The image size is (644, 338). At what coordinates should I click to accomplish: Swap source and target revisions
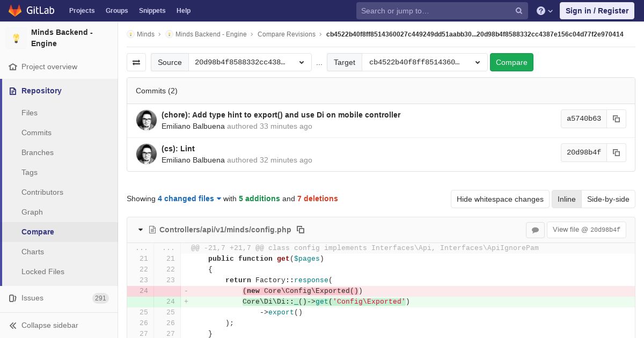(x=136, y=62)
